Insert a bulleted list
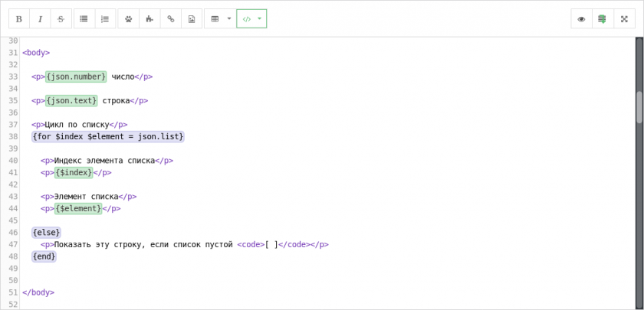 (84, 19)
